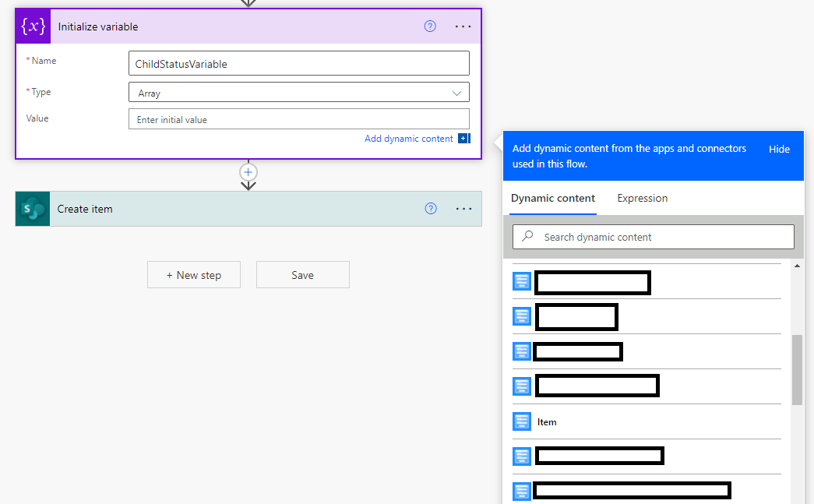Switch to the Expression tab
Screen dimensions: 814x504
click(642, 198)
